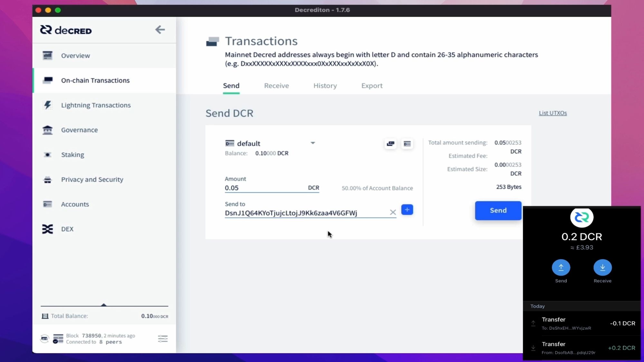644x362 pixels.
Task: Clear the Send to address field
Action: (x=393, y=212)
